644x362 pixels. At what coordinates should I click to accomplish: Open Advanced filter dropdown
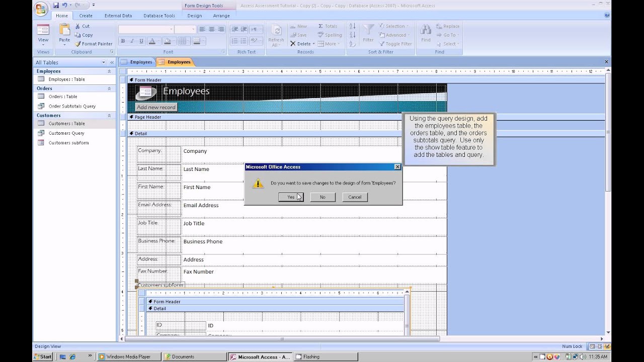tap(394, 35)
